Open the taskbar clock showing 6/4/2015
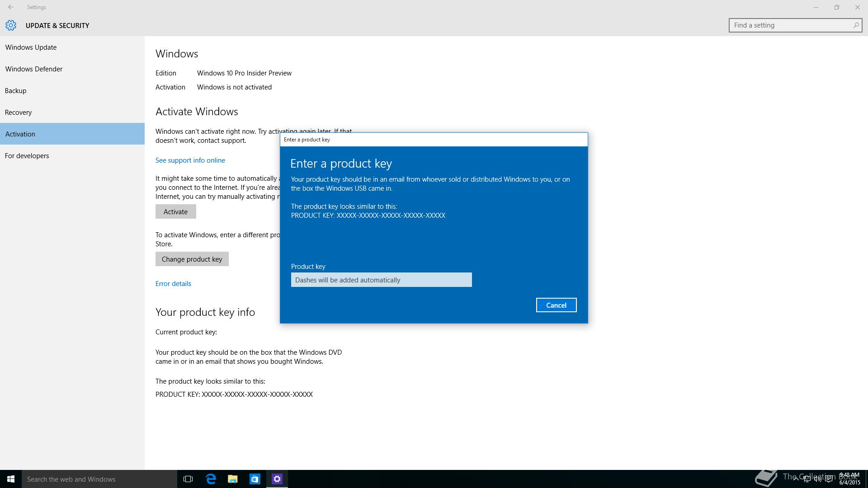Image resolution: width=868 pixels, height=488 pixels. (x=849, y=479)
